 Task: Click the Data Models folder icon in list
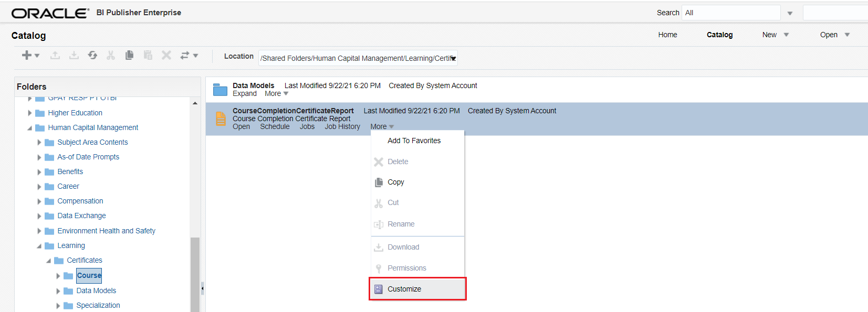[220, 90]
